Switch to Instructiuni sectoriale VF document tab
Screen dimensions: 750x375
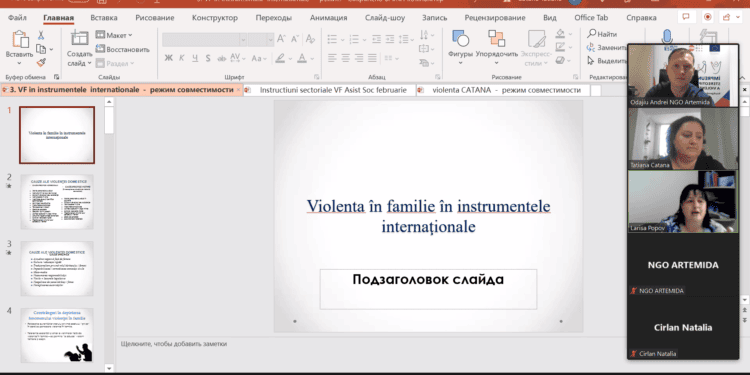click(x=329, y=90)
